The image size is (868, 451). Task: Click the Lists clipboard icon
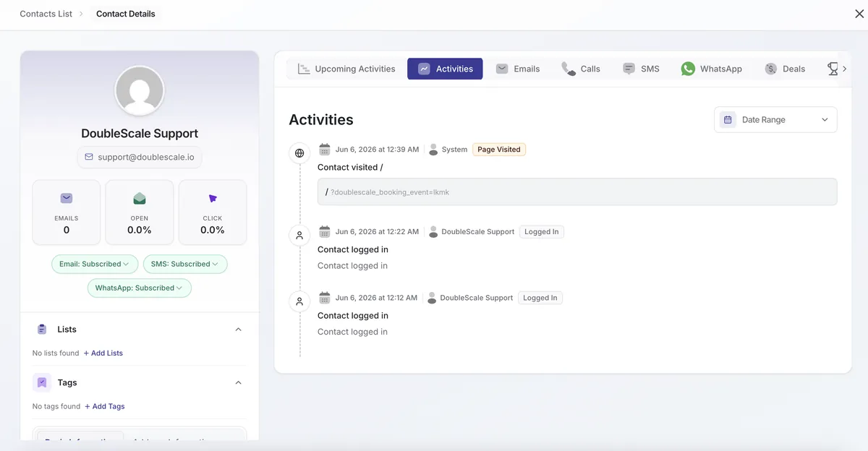coord(42,330)
